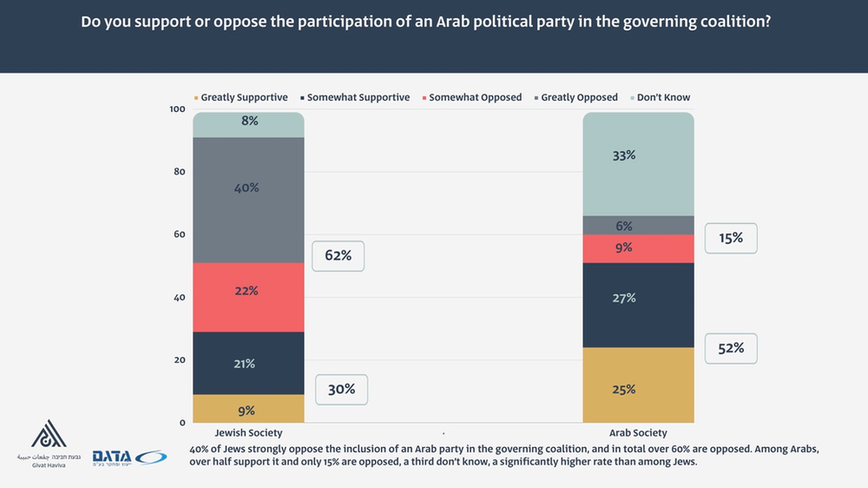868x488 pixels.
Task: Click the 62% callout box
Action: pos(338,256)
